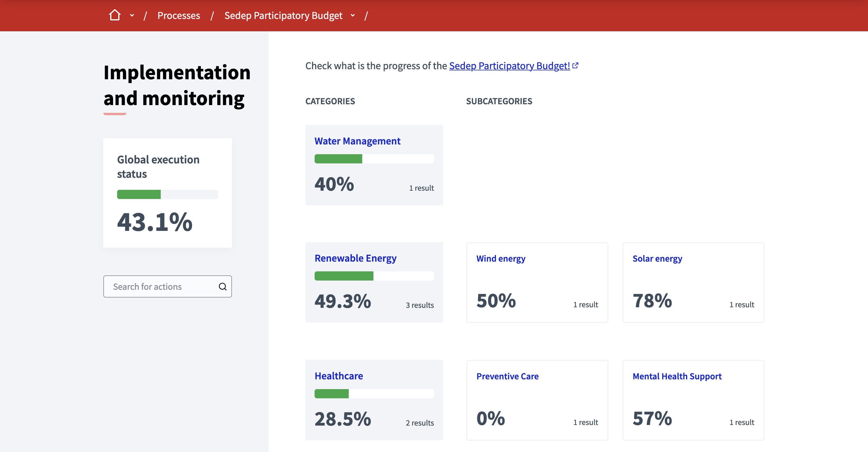Click the search magnifier icon
Screen dimensions: 868x452
(x=222, y=287)
